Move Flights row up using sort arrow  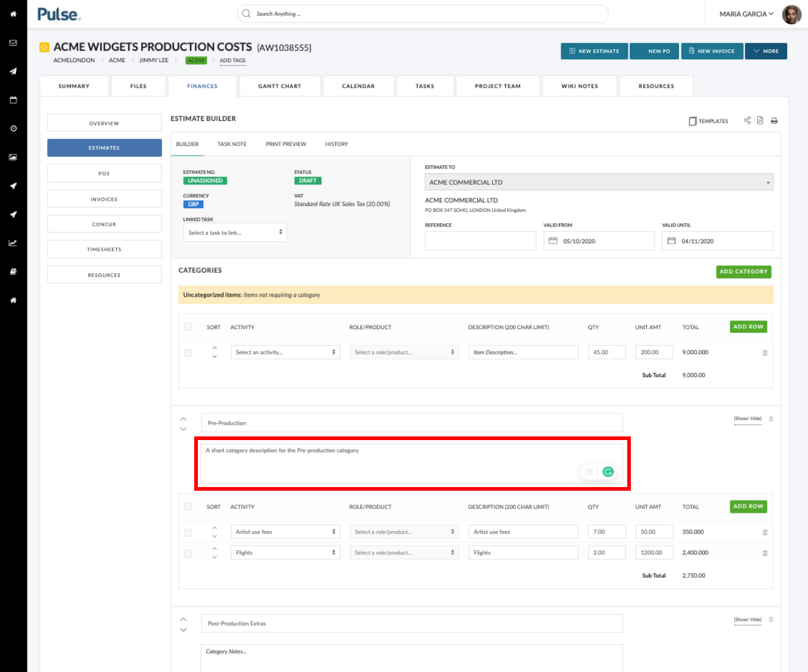[x=214, y=548]
